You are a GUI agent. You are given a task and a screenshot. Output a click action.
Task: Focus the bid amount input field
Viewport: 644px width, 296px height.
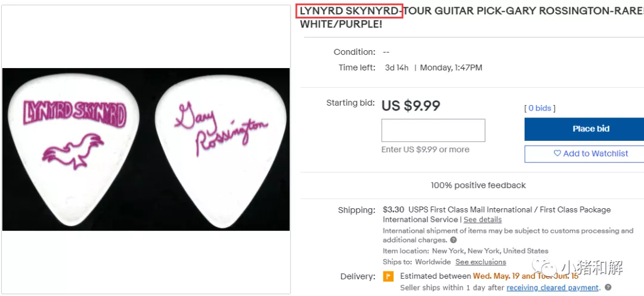(433, 130)
